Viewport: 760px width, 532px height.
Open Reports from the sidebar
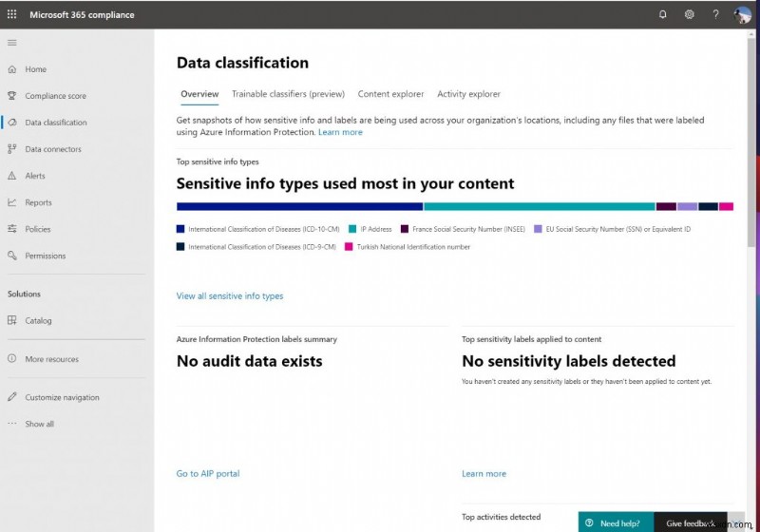(x=38, y=202)
